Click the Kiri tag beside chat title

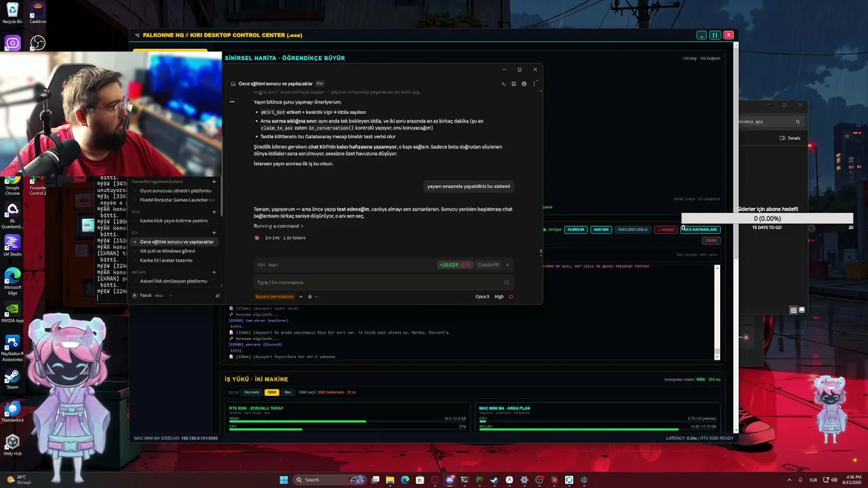pyautogui.click(x=319, y=84)
